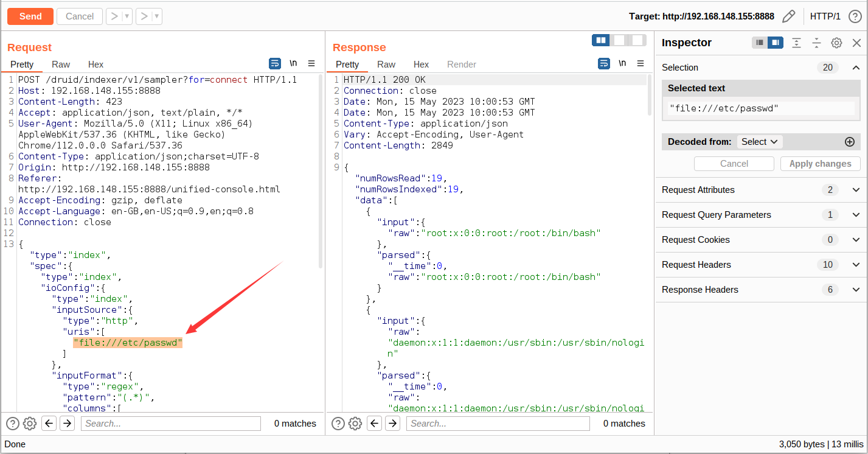Open the previous-history dropdown arrow
The width and height of the screenshot is (868, 454).
(128, 16)
